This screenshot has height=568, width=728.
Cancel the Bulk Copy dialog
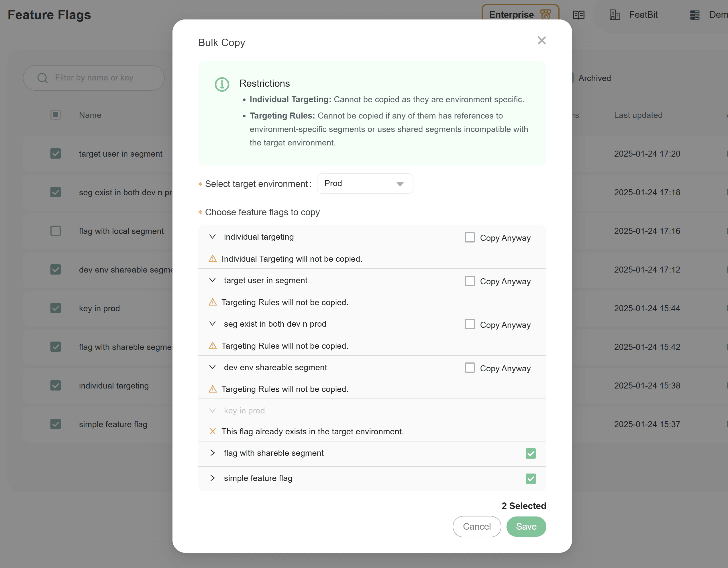click(477, 526)
